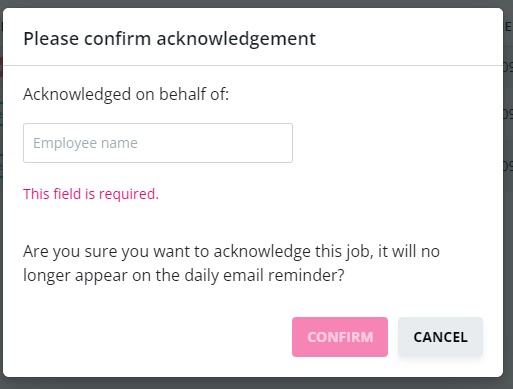The image size is (513, 389).
Task: Cancel the acknowledgement dialog
Action: coord(440,337)
